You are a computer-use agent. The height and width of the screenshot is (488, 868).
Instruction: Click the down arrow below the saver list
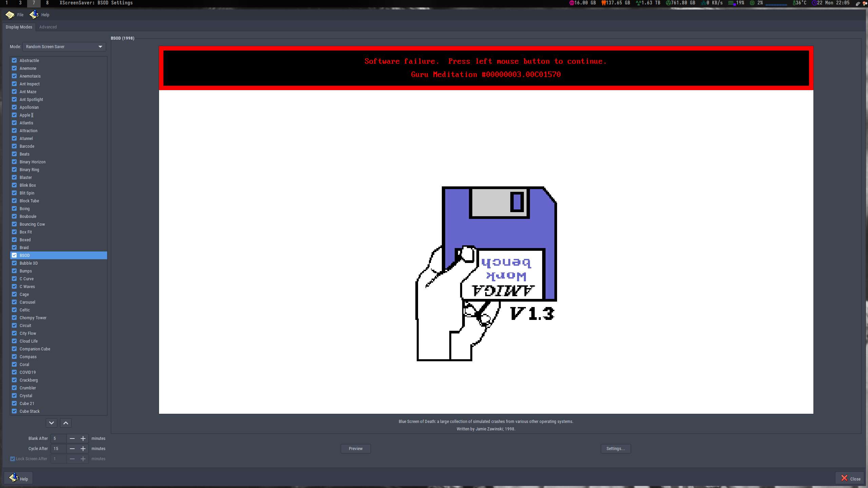[52, 423]
